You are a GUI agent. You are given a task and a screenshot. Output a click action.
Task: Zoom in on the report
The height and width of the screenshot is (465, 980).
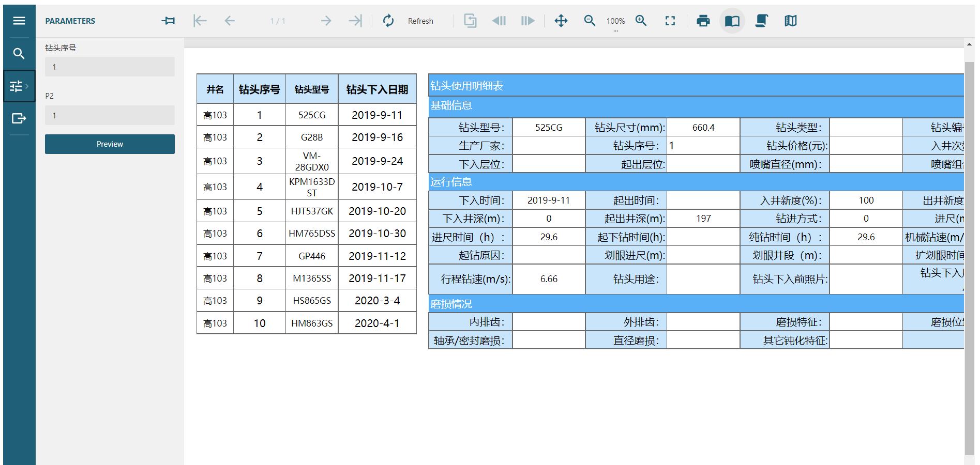point(641,21)
